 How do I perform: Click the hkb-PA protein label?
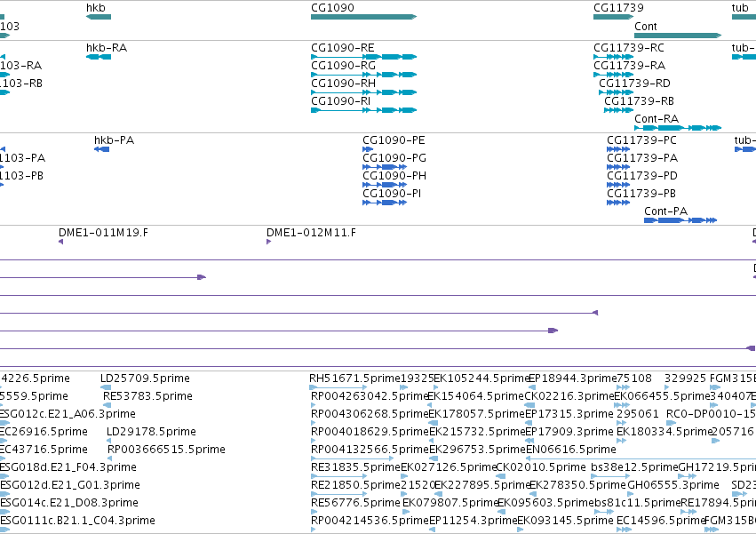114,139
